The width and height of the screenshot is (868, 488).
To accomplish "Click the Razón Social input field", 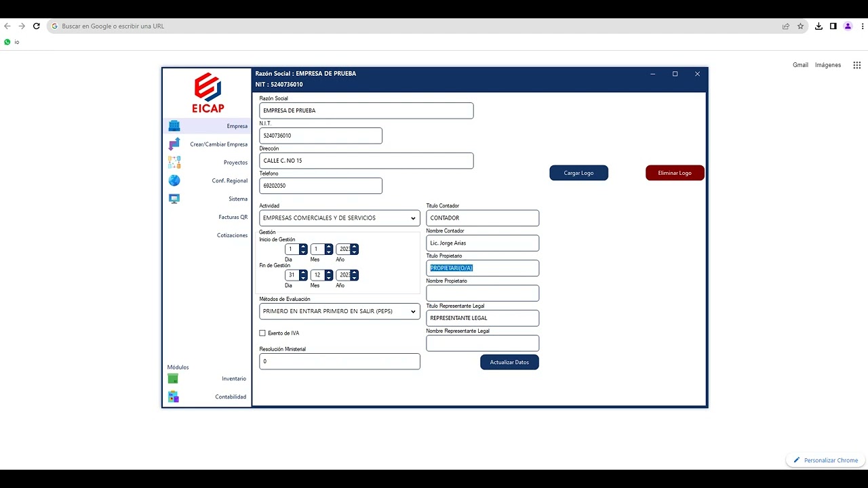I will [366, 110].
